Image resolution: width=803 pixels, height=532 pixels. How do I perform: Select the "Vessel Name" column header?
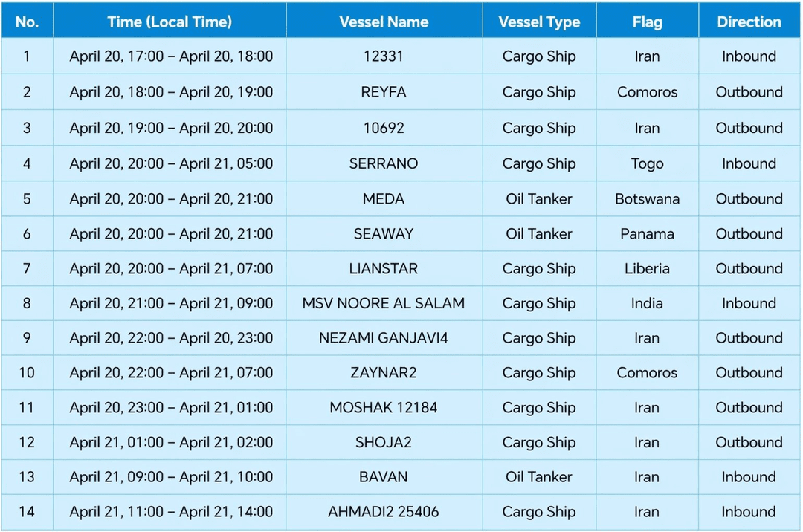pos(384,22)
